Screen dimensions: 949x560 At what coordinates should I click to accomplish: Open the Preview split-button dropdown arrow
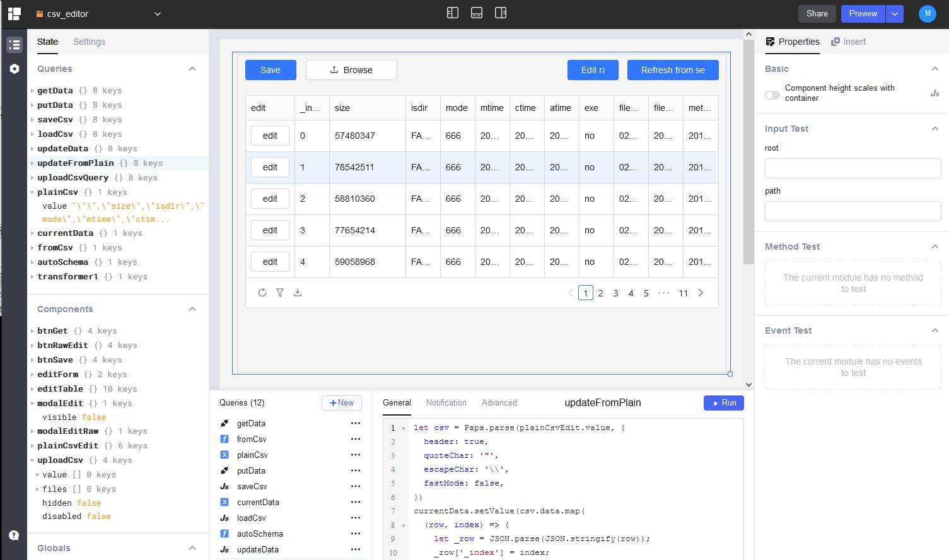point(895,13)
